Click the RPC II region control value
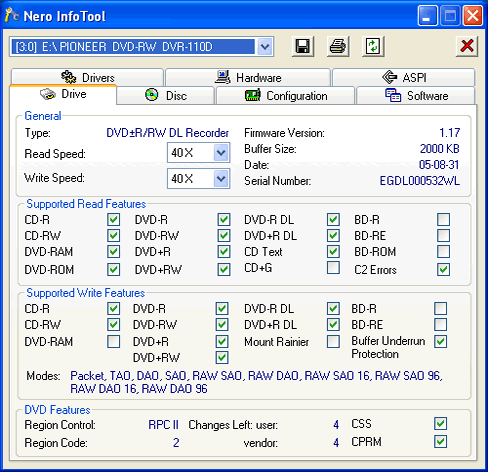488x472 pixels. [x=163, y=425]
